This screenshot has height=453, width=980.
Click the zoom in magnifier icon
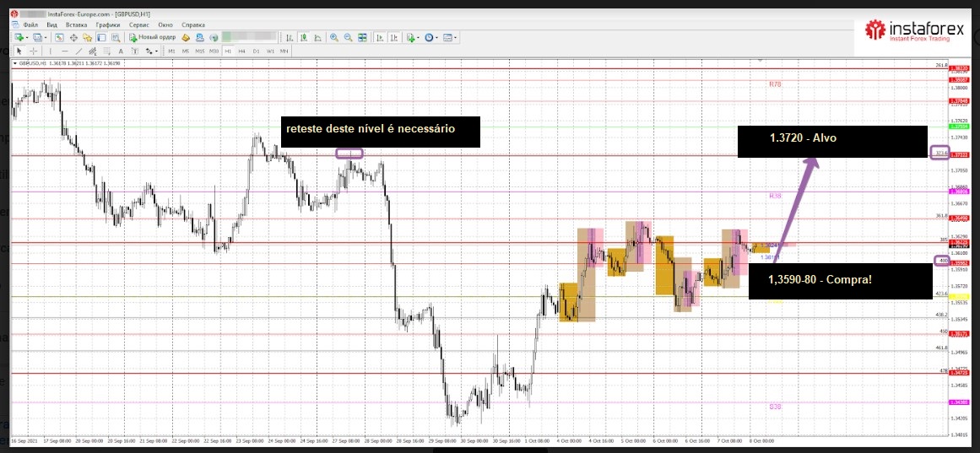[334, 38]
